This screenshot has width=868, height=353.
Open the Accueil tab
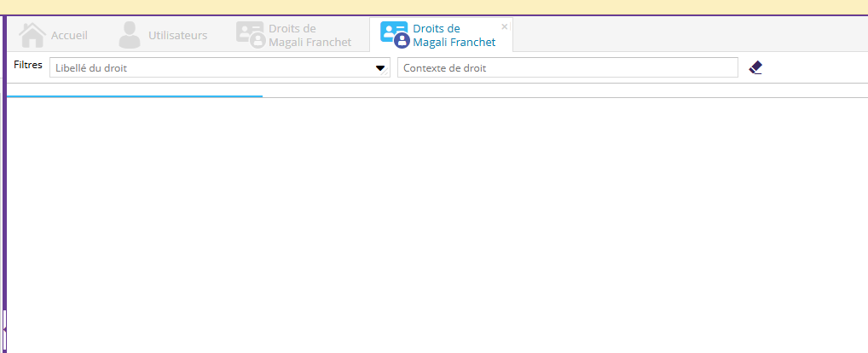click(x=53, y=35)
